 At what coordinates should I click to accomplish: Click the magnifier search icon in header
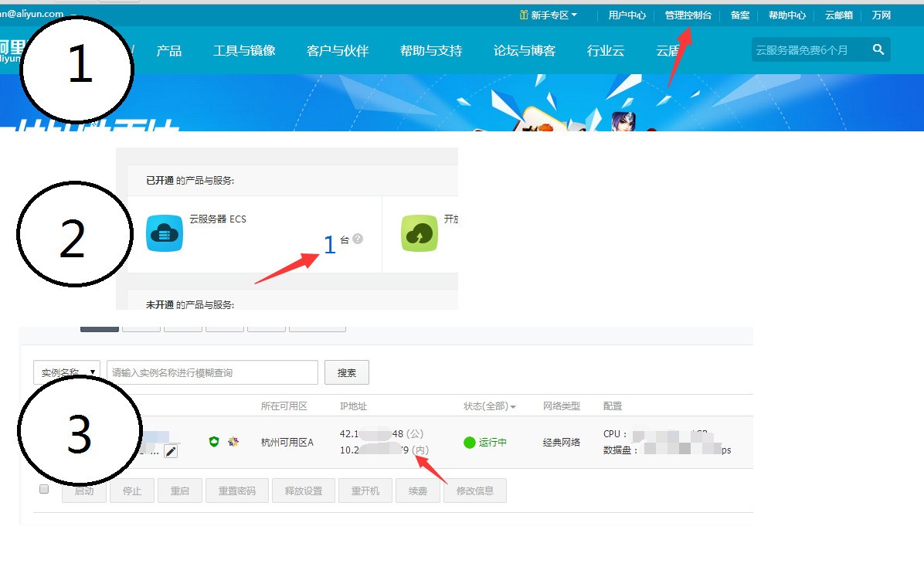point(878,49)
